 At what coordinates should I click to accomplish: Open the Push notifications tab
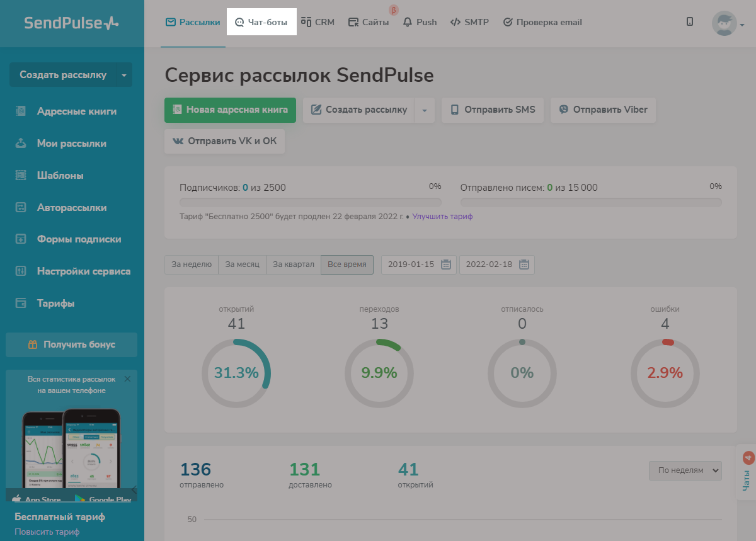pyautogui.click(x=420, y=22)
